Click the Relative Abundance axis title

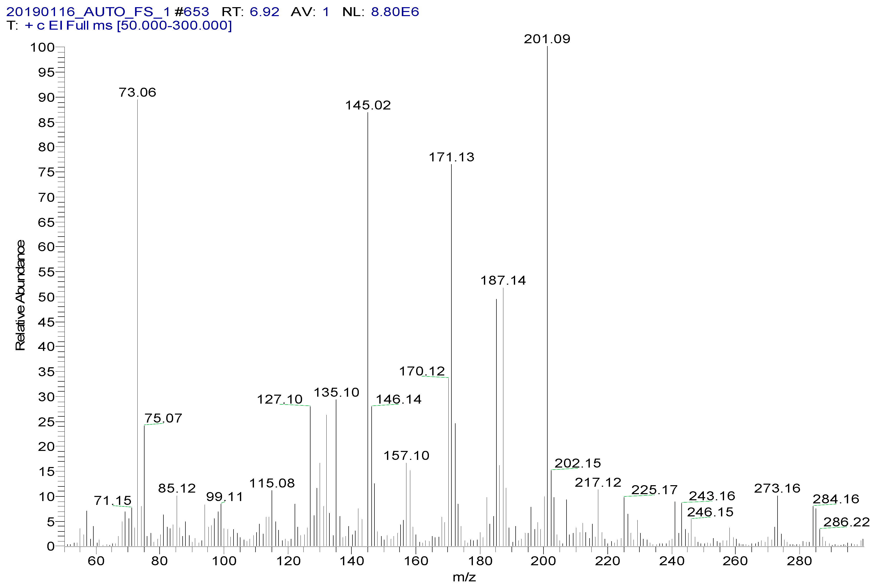coord(20,295)
